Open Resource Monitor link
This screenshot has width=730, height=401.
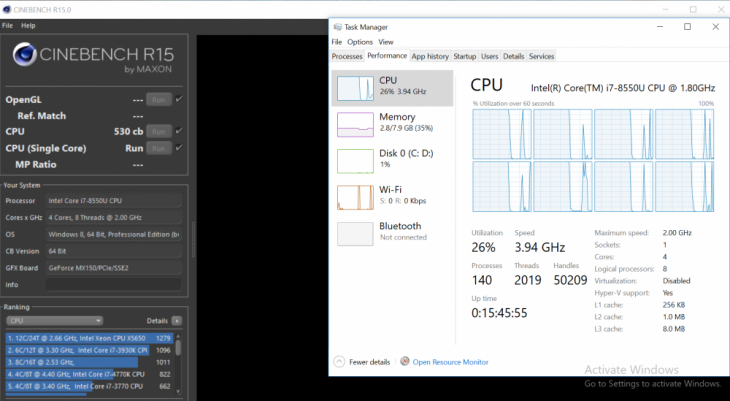point(450,362)
